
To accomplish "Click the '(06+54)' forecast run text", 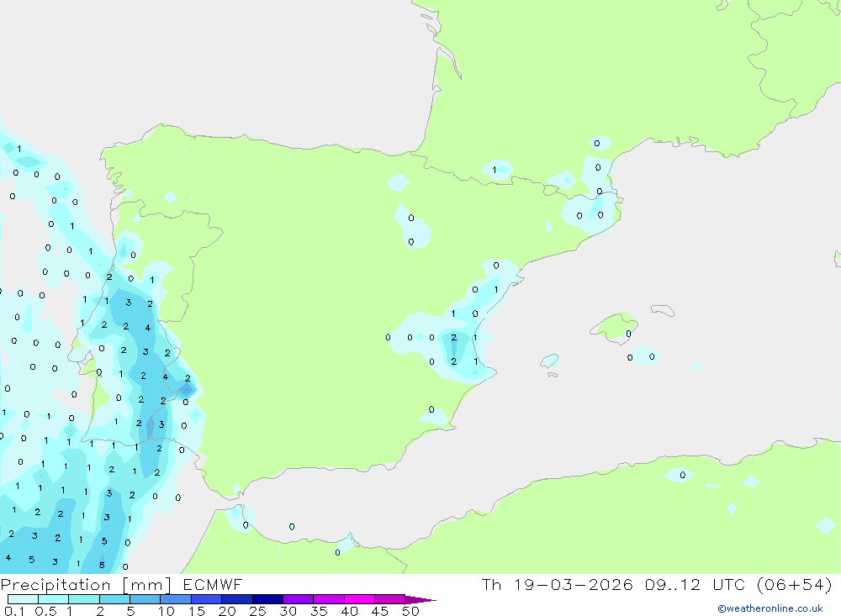I will (x=795, y=584).
